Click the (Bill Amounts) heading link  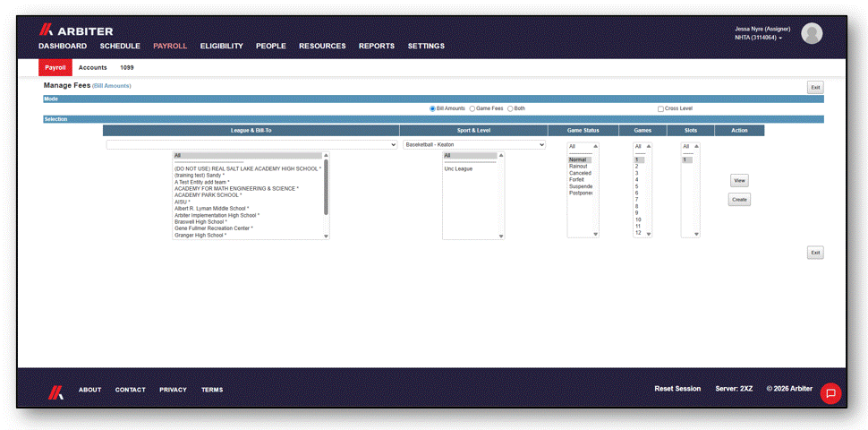(111, 86)
